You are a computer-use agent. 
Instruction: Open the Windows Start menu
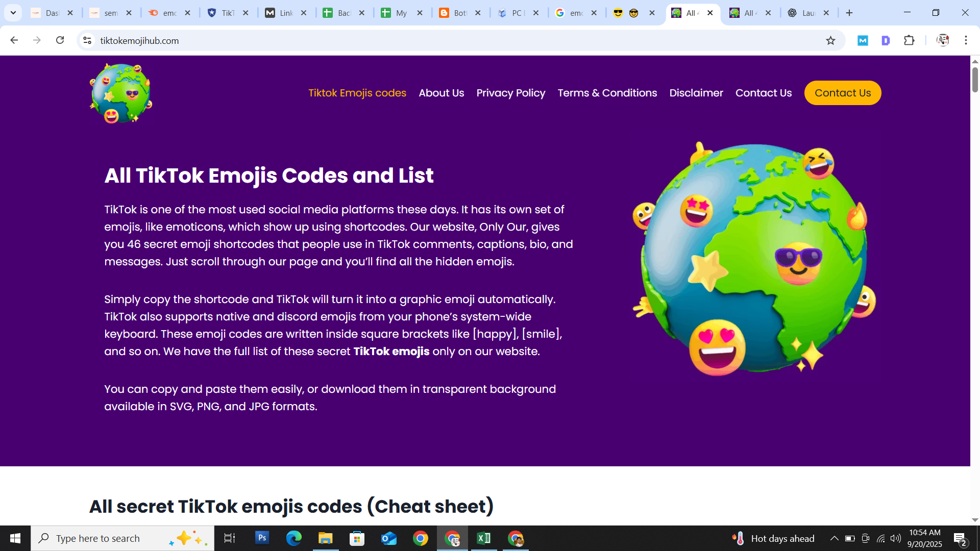tap(15, 538)
